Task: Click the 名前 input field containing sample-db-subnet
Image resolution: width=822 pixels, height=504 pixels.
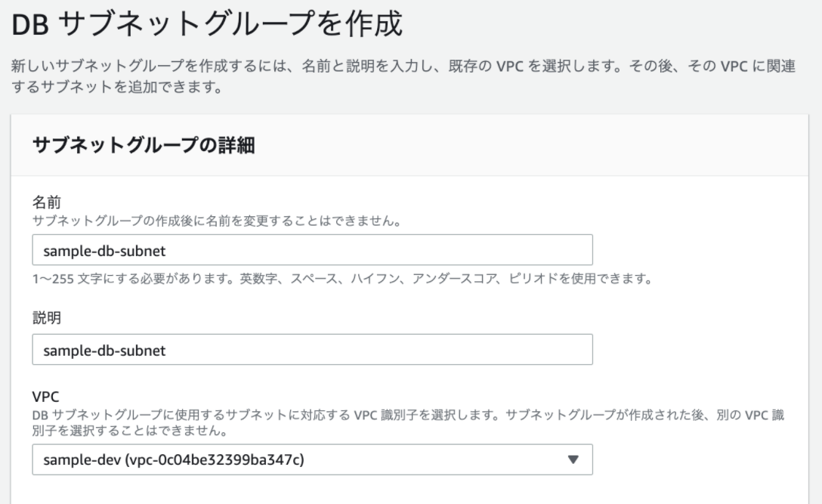Action: [312, 250]
